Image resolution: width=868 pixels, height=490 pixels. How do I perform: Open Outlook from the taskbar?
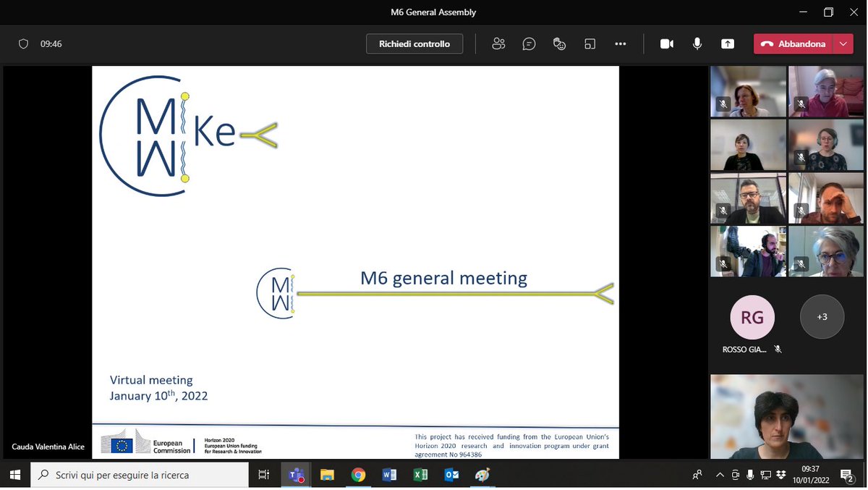click(451, 475)
